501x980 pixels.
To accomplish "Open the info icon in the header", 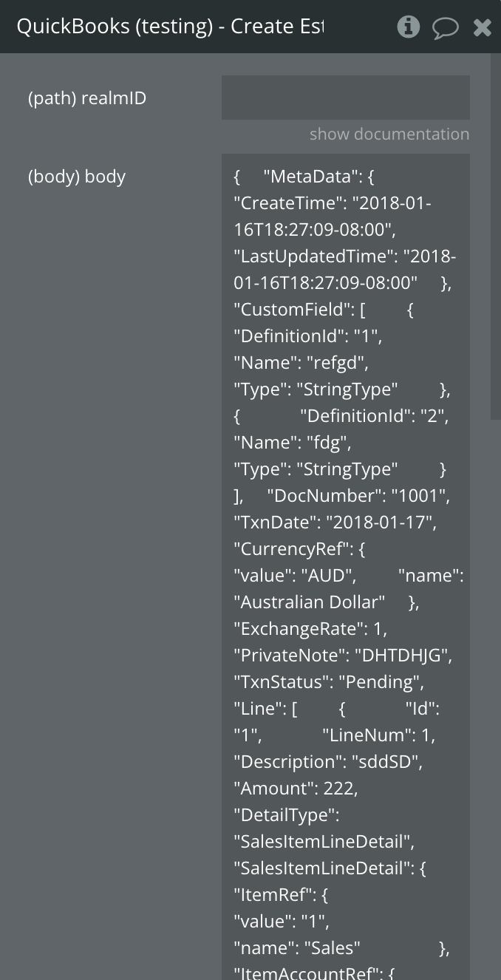I will click(408, 27).
